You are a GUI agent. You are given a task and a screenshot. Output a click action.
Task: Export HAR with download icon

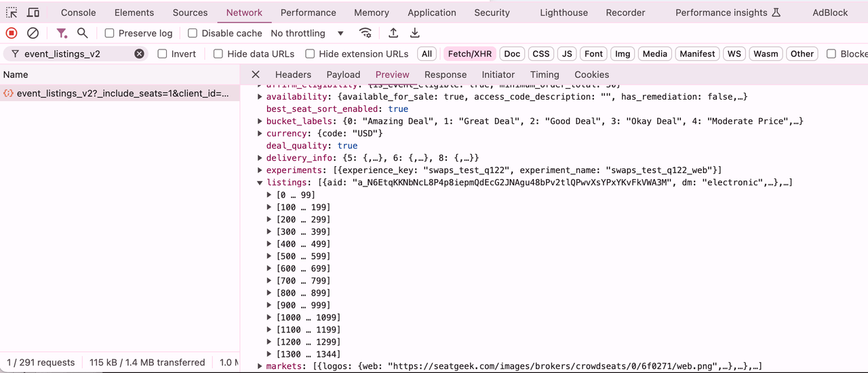[x=415, y=33]
